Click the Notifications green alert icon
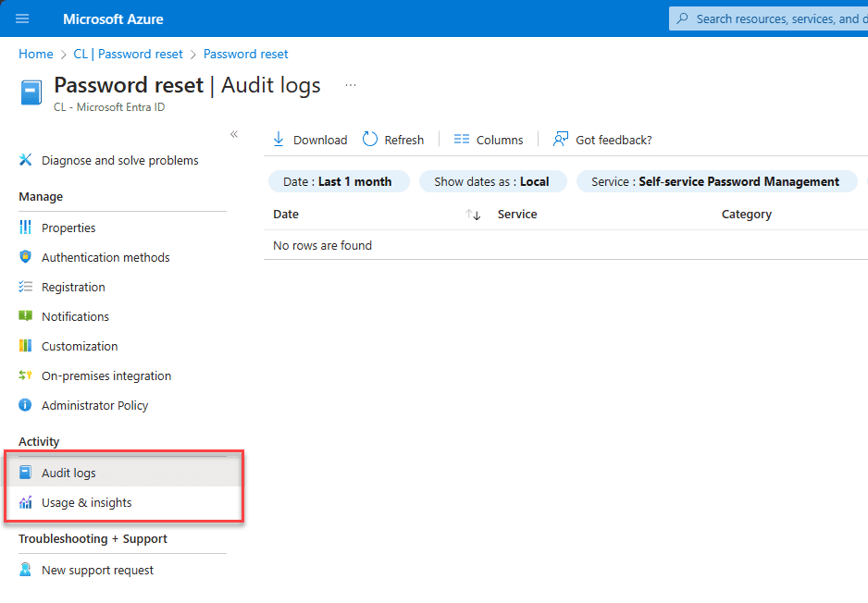This screenshot has height=603, width=868. pos(26,316)
